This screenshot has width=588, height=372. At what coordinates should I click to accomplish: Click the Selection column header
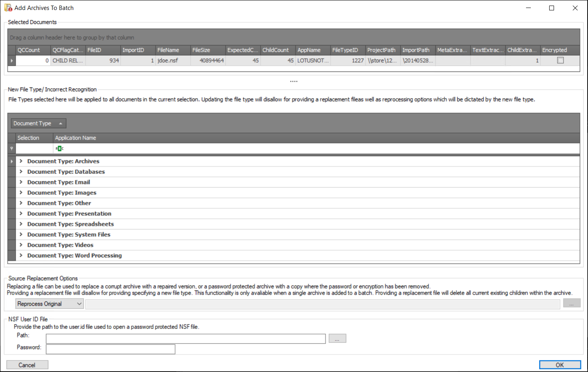(34, 138)
